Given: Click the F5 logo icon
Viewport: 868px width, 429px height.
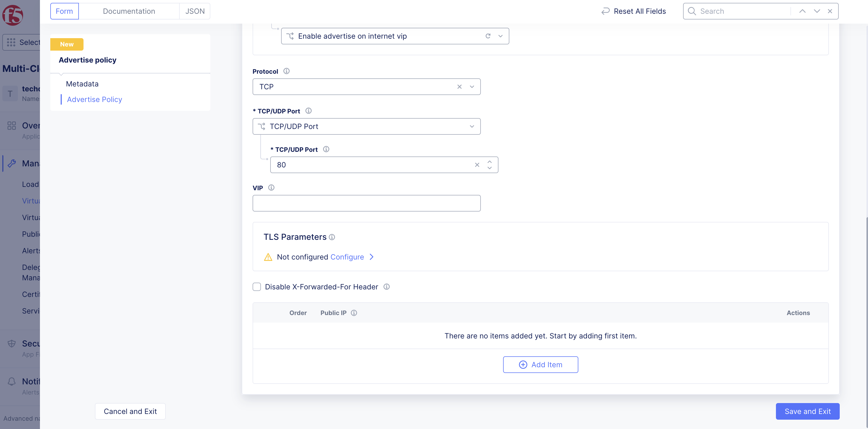Looking at the screenshot, I should [13, 15].
